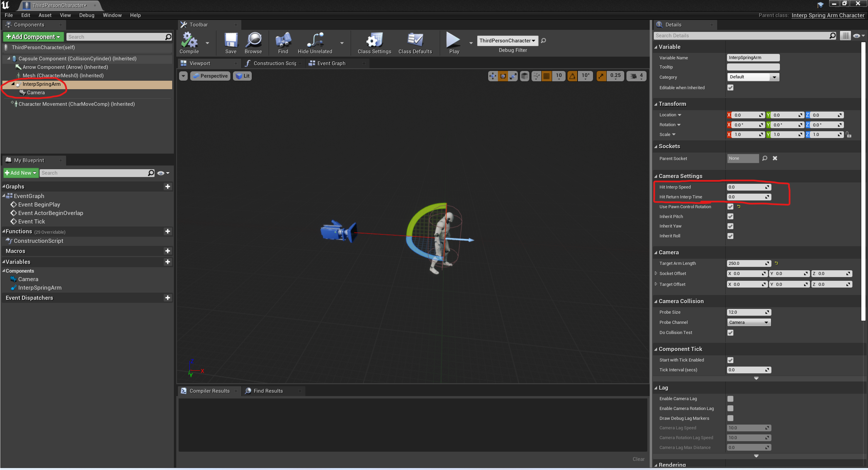868x470 pixels.
Task: Open the Interp Spring Arm Character parent class link
Action: pyautogui.click(x=828, y=15)
